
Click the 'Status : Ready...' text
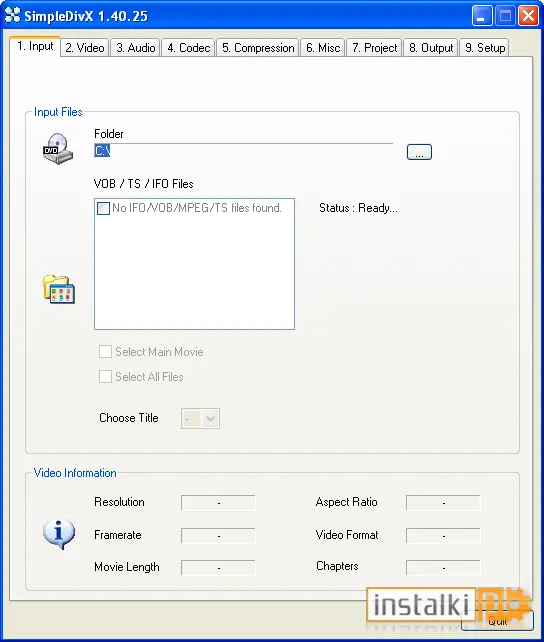(358, 208)
